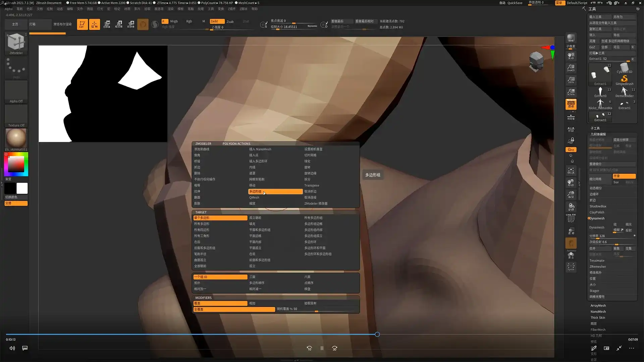Toggle the Dynamic perspective icon
The height and width of the screenshot is (362, 644).
point(571,104)
